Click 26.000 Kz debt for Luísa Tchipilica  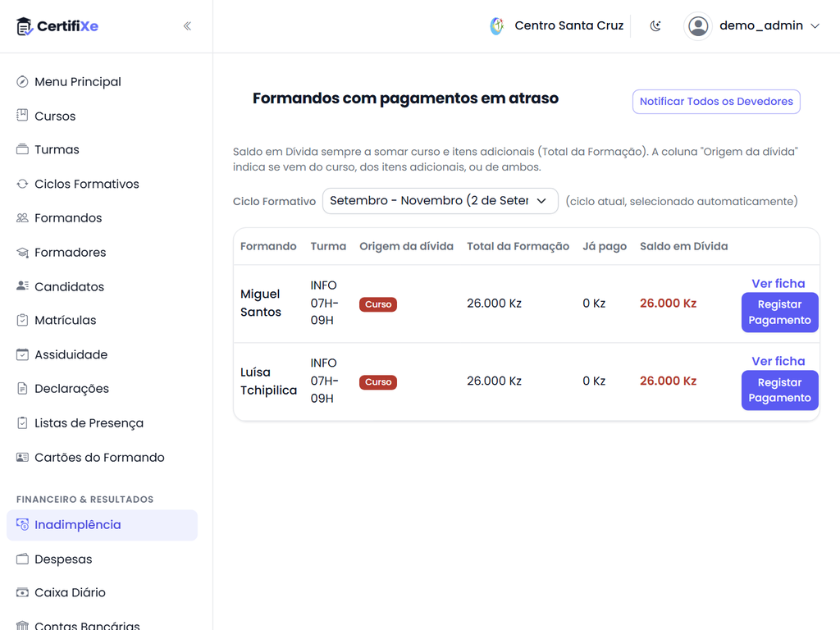coord(668,381)
